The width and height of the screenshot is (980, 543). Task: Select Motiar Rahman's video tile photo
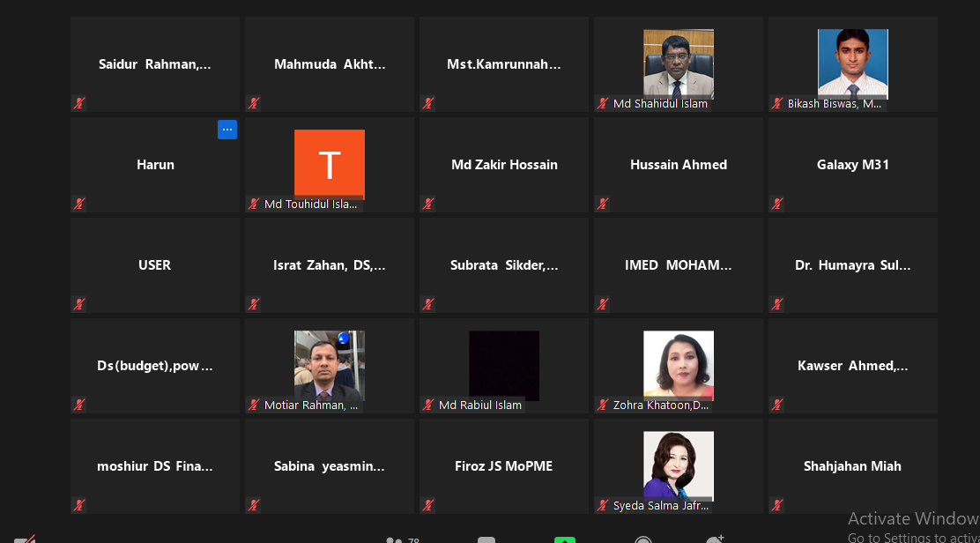pyautogui.click(x=330, y=366)
